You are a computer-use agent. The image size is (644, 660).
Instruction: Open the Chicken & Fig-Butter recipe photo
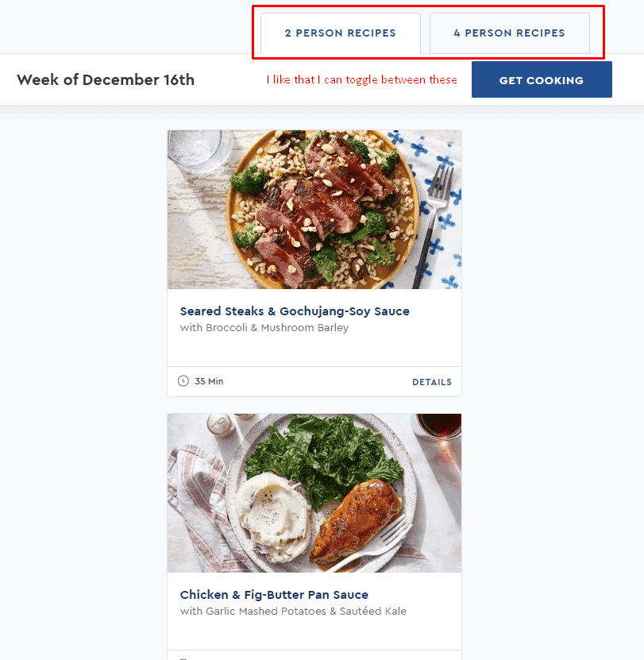tap(314, 493)
